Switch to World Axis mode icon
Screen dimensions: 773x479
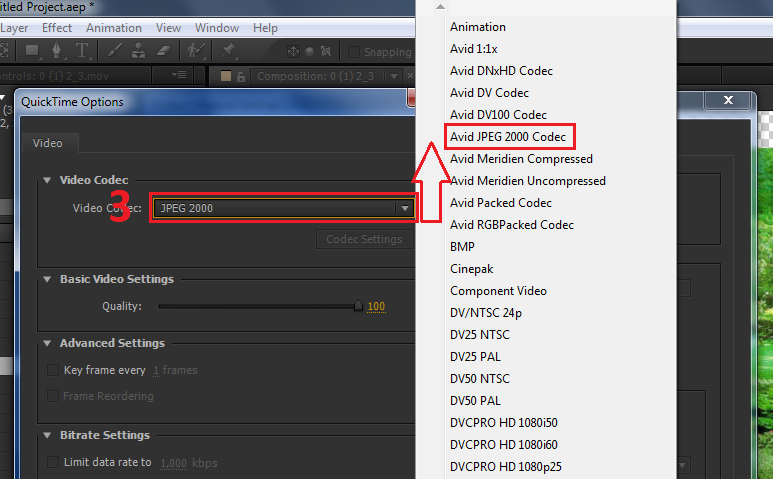(310, 51)
